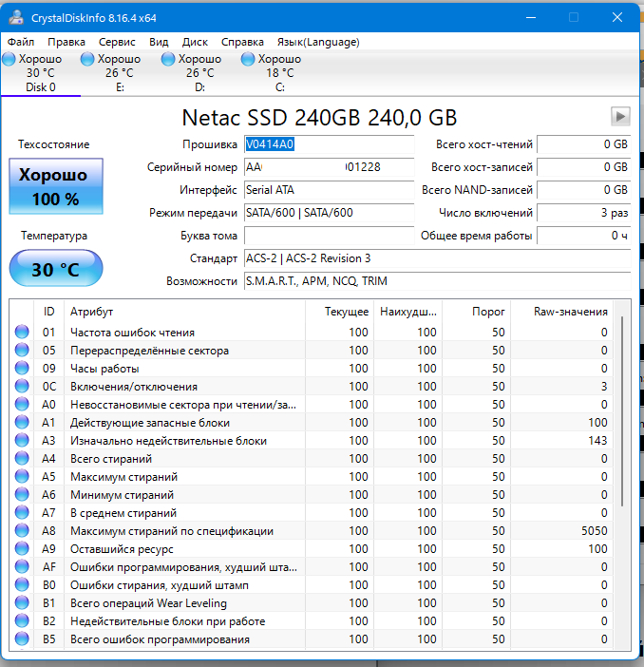Click the Возможности field S.M.A.R.T.
The height and width of the screenshot is (667, 644).
(x=437, y=281)
